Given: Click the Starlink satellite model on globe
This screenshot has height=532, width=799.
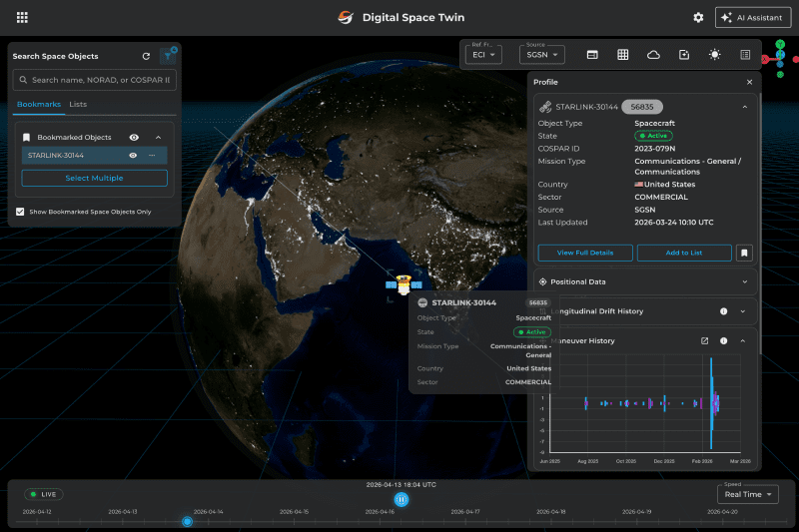Looking at the screenshot, I should point(403,284).
